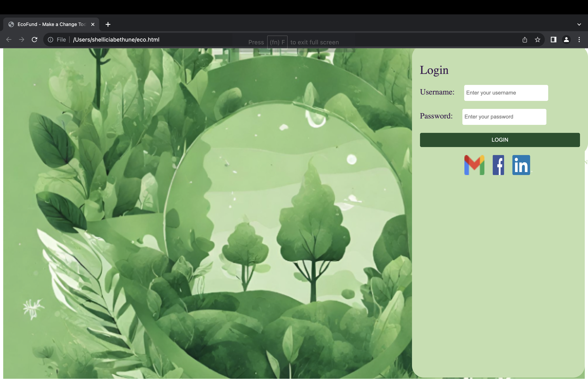View site information File icon

coord(50,40)
